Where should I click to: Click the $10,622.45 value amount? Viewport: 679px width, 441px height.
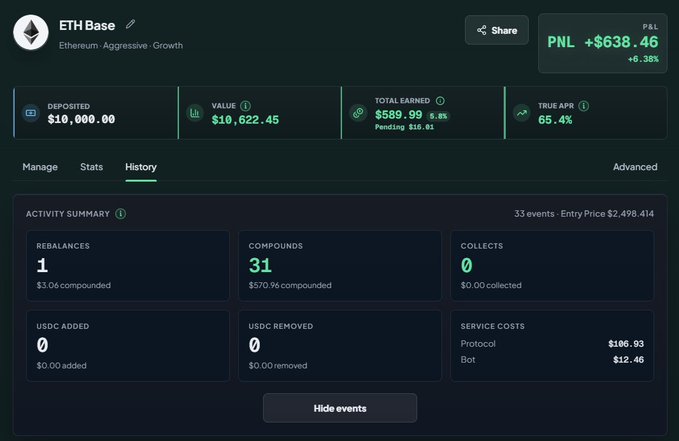point(245,120)
